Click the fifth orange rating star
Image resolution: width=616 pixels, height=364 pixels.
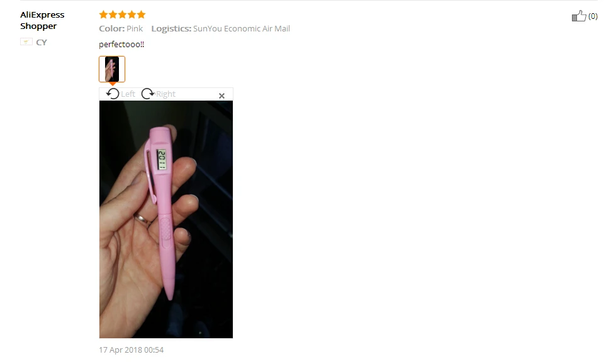click(x=141, y=14)
